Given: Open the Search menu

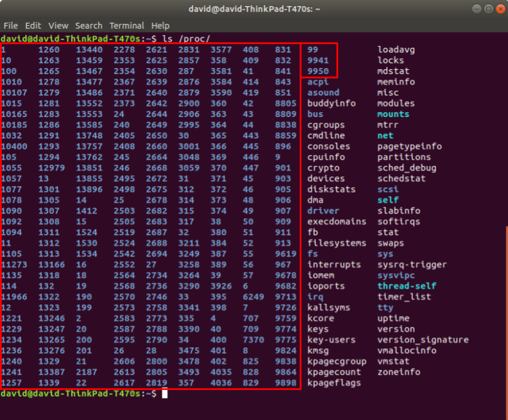Looking at the screenshot, I should (x=89, y=26).
